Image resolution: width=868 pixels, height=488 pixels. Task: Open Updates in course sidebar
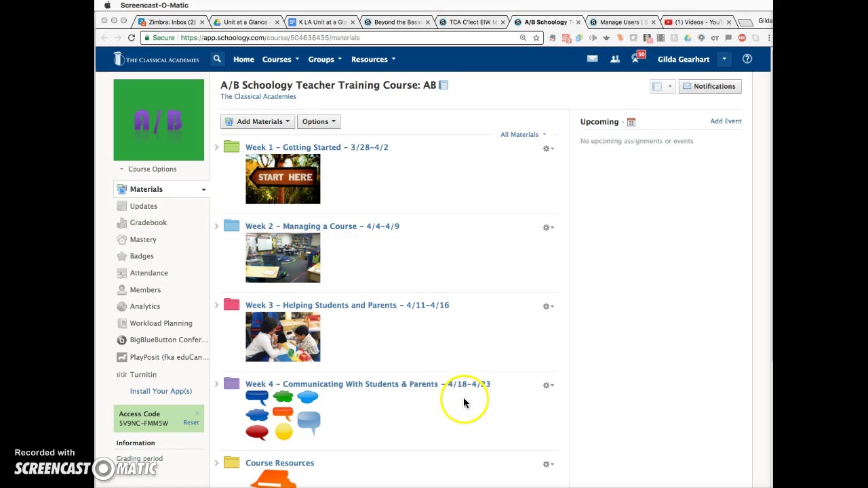click(x=143, y=206)
